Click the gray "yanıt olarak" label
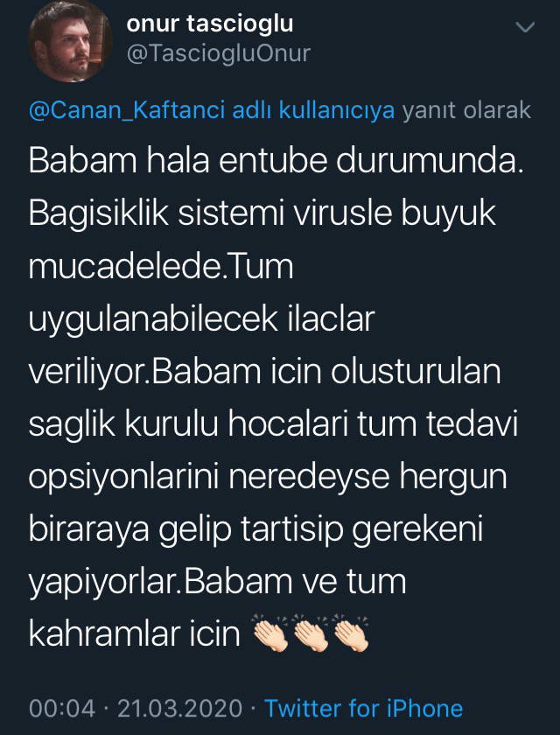Image resolution: width=560 pixels, height=735 pixels. pos(466,111)
